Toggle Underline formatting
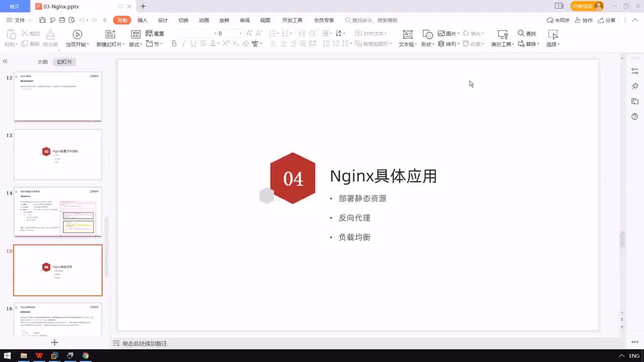Viewport: 644px width, 362px height. tap(193, 44)
